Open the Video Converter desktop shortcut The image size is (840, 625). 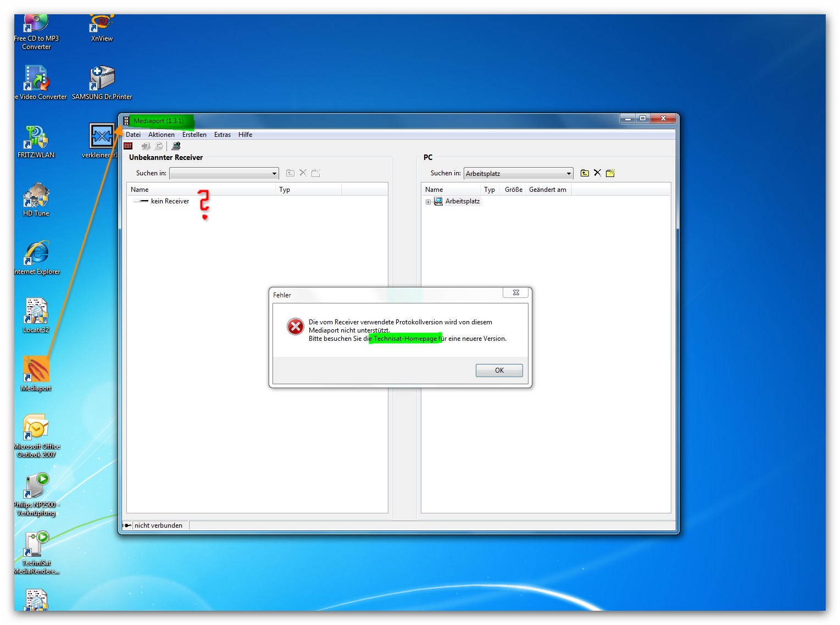[40, 82]
